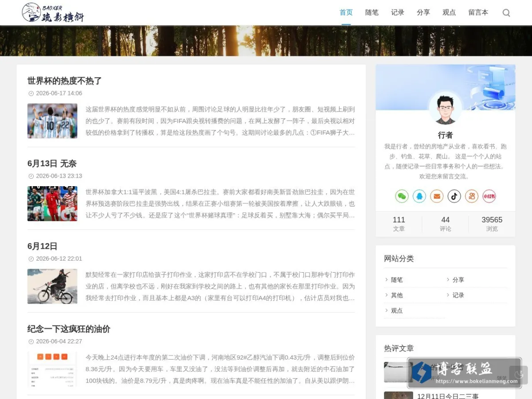This screenshot has height=399, width=532.
Task: Click the excerpt beginning 这届世界杯的热度
Action: (220, 121)
